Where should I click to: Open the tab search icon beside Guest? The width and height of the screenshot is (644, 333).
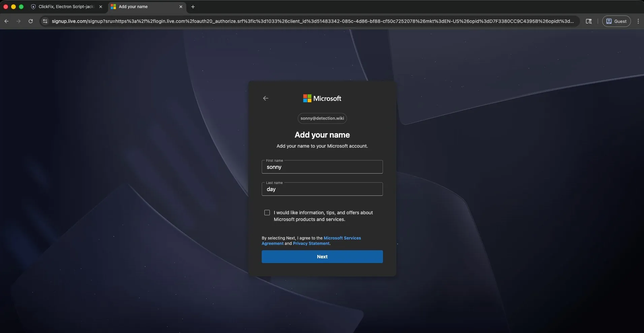[x=589, y=21]
